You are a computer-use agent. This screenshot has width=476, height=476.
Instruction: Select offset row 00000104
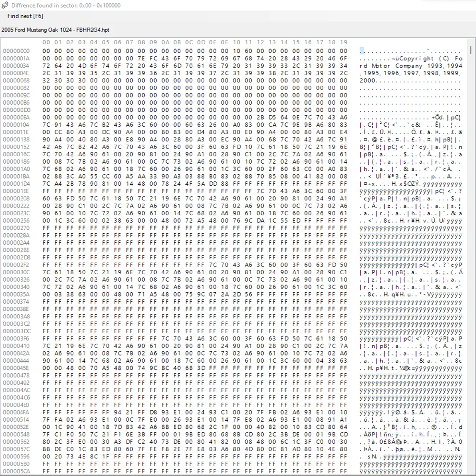point(16,125)
